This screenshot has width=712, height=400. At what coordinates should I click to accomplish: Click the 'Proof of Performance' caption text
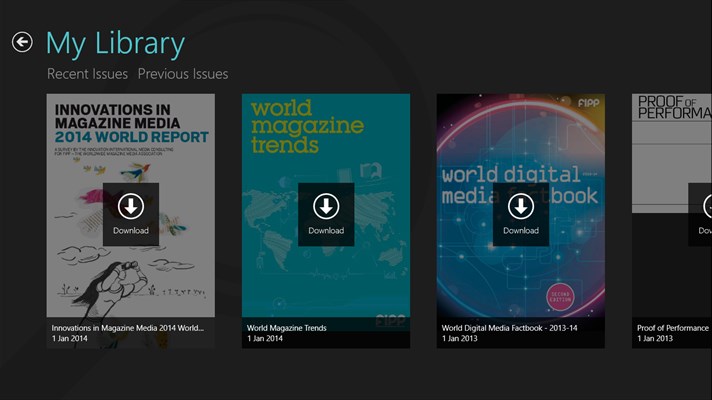coord(672,328)
